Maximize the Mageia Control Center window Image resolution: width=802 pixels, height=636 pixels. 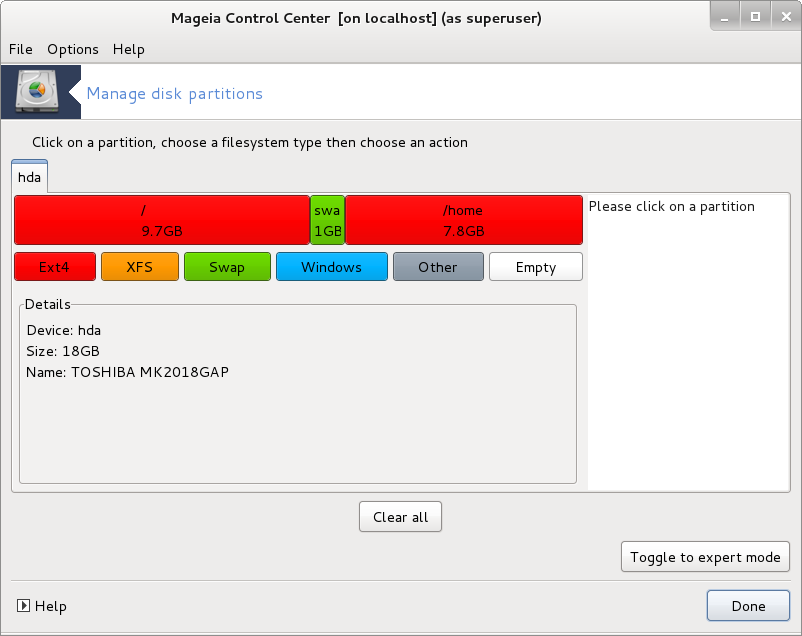coord(755,17)
